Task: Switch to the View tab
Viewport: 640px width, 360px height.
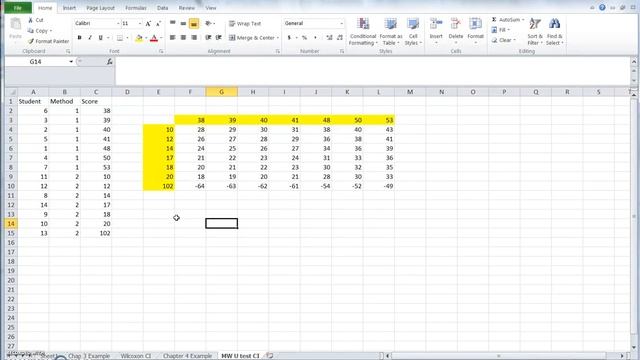Action: click(x=211, y=8)
